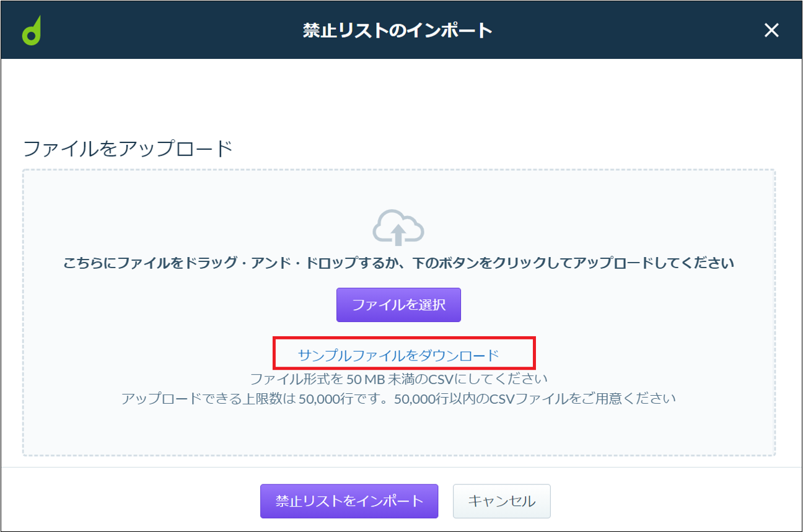Click the cloud upload icon
803x532 pixels.
point(398,228)
